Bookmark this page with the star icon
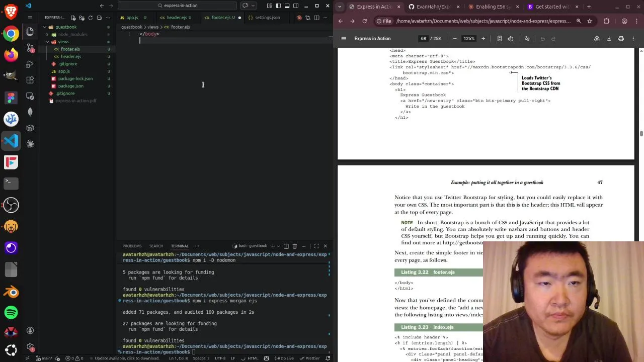Screen dimensions: 644x362 590,21
